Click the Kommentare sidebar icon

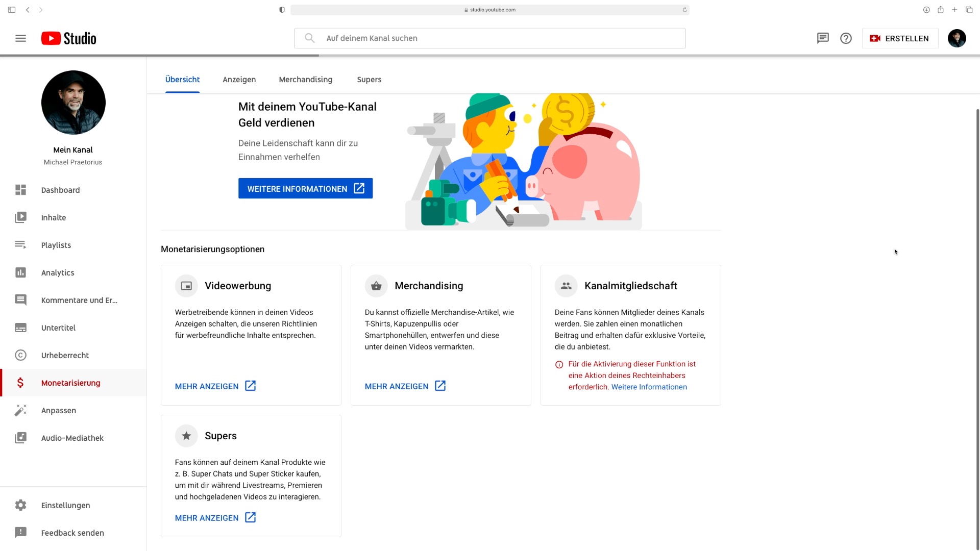tap(20, 300)
